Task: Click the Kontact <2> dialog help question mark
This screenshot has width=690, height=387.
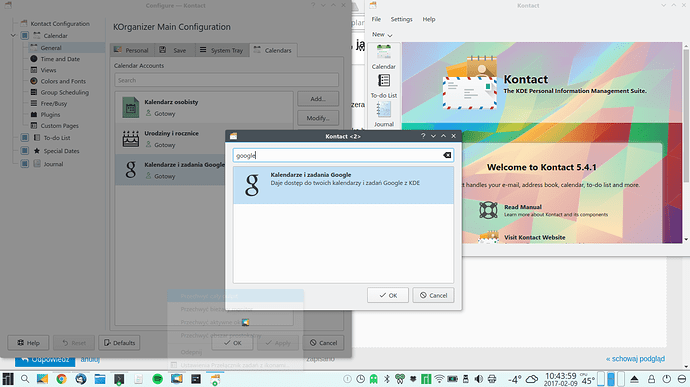Action: [x=423, y=136]
